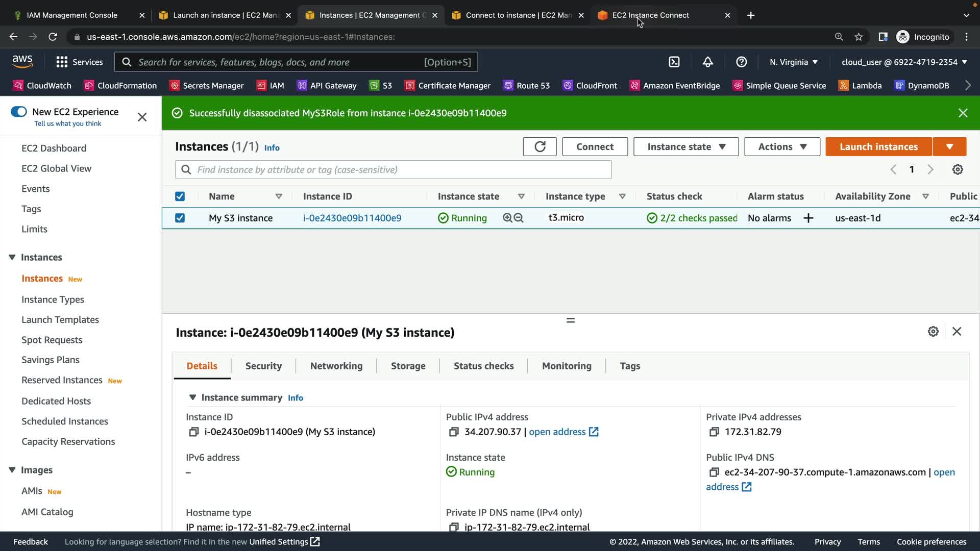Screen dimensions: 980x551
Task: Open the AWS CloudShell icon
Action: point(674,62)
